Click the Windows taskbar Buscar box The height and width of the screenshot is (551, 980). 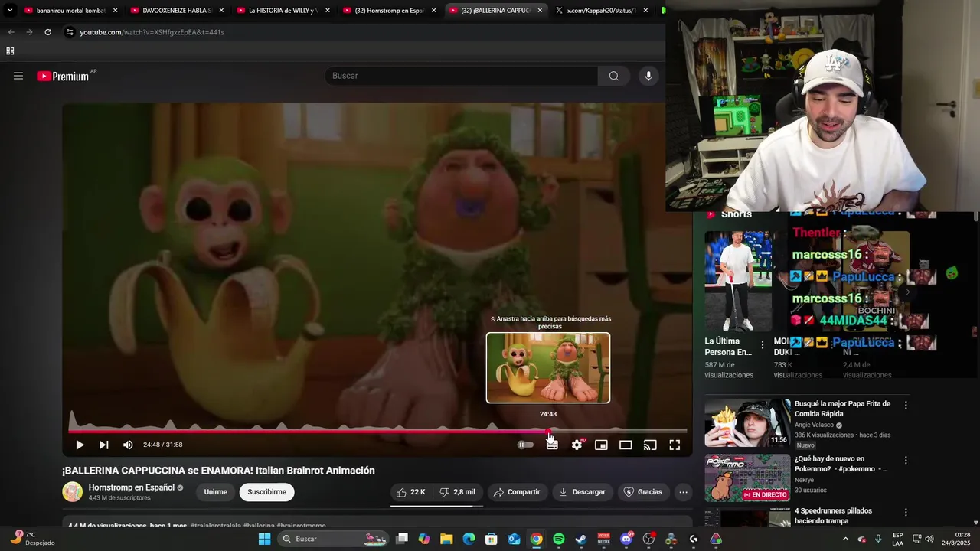point(333,539)
